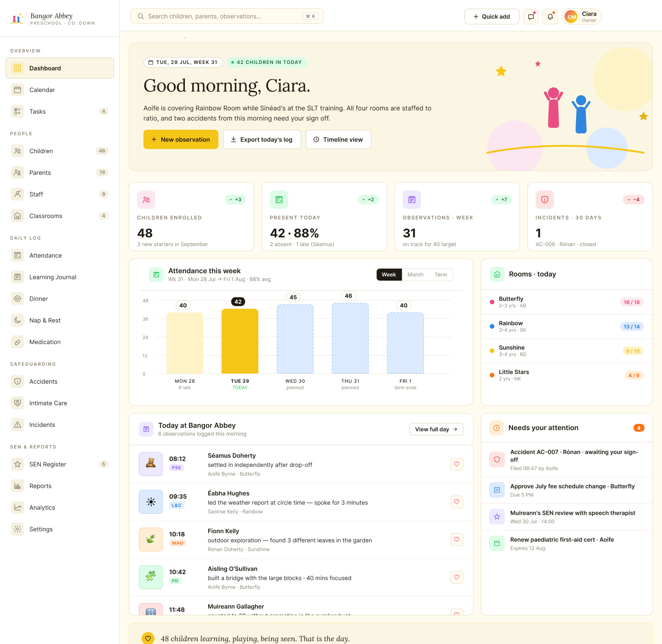The width and height of the screenshot is (662, 644).
Task: Create a New observation
Action: pyautogui.click(x=181, y=139)
